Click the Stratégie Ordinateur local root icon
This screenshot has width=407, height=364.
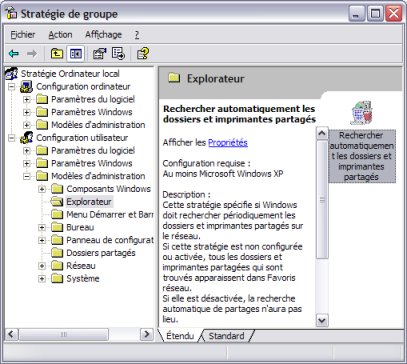(x=12, y=74)
